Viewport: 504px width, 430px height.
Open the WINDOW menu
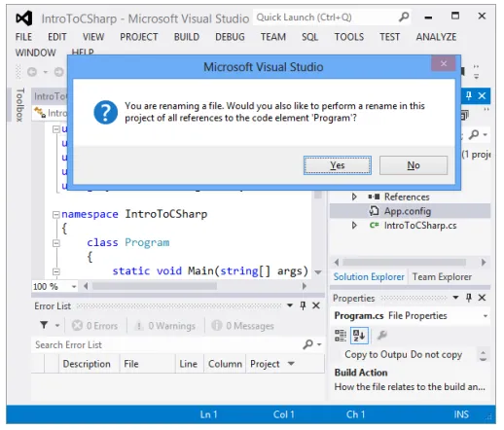35,53
